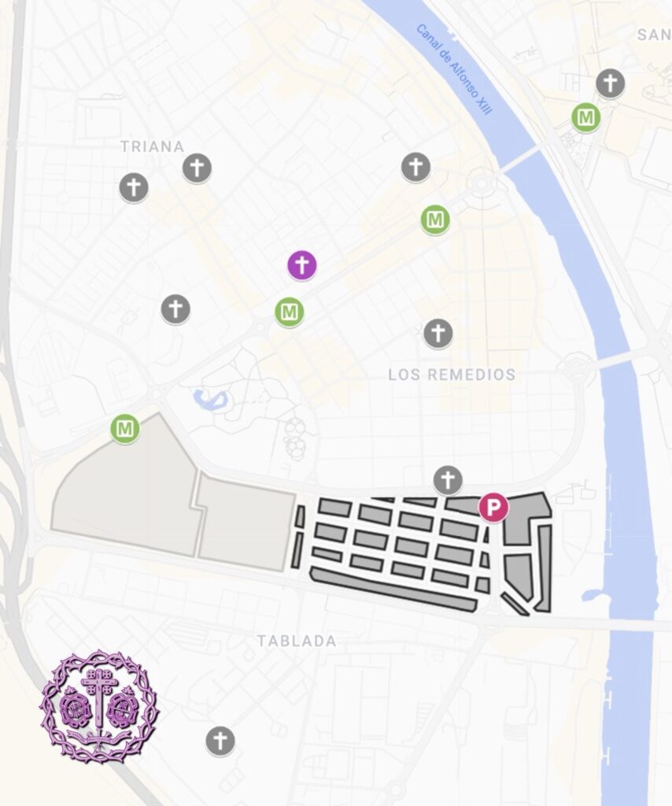The image size is (672, 806).
Task: Tap the Canal de Alfonso XIII label
Action: [454, 69]
